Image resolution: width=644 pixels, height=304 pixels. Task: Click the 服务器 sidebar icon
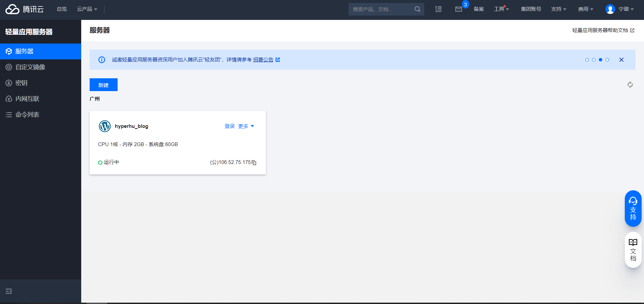(x=9, y=51)
